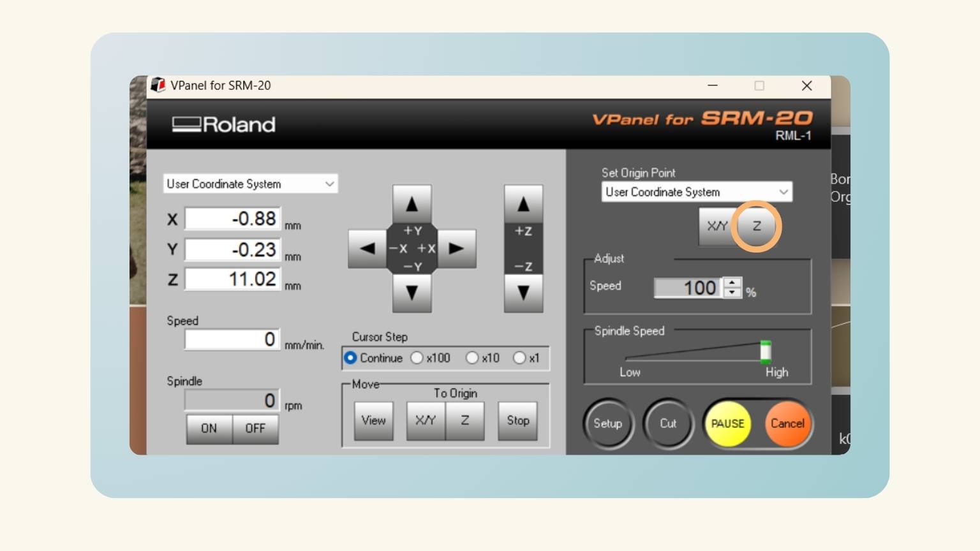This screenshot has height=551, width=980.
Task: Click the Y coordinate value field
Action: [233, 249]
